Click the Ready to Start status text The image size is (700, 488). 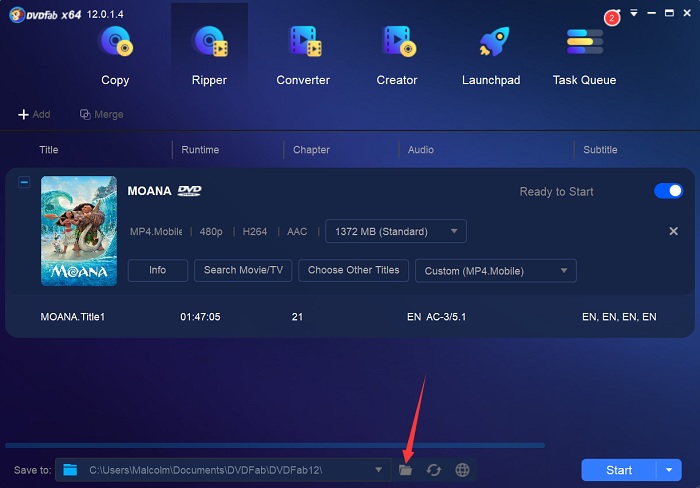tap(556, 192)
